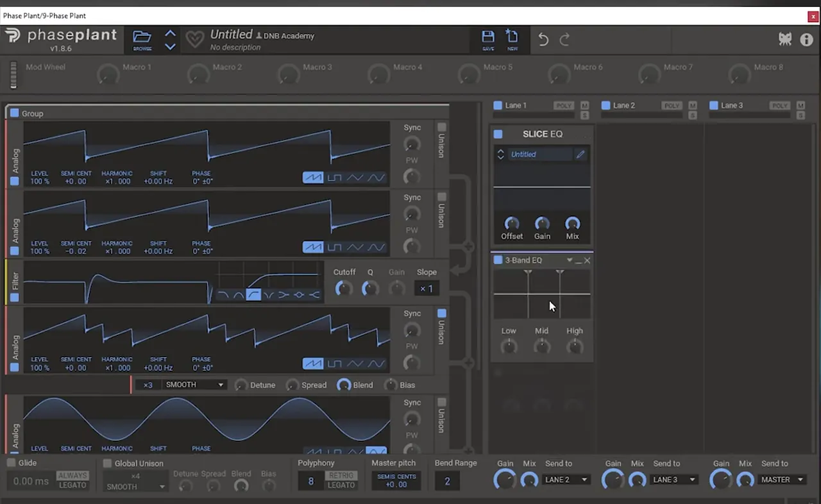The image size is (821, 504).
Task: Select the square waveform on the first Analog oscillator
Action: pos(334,178)
